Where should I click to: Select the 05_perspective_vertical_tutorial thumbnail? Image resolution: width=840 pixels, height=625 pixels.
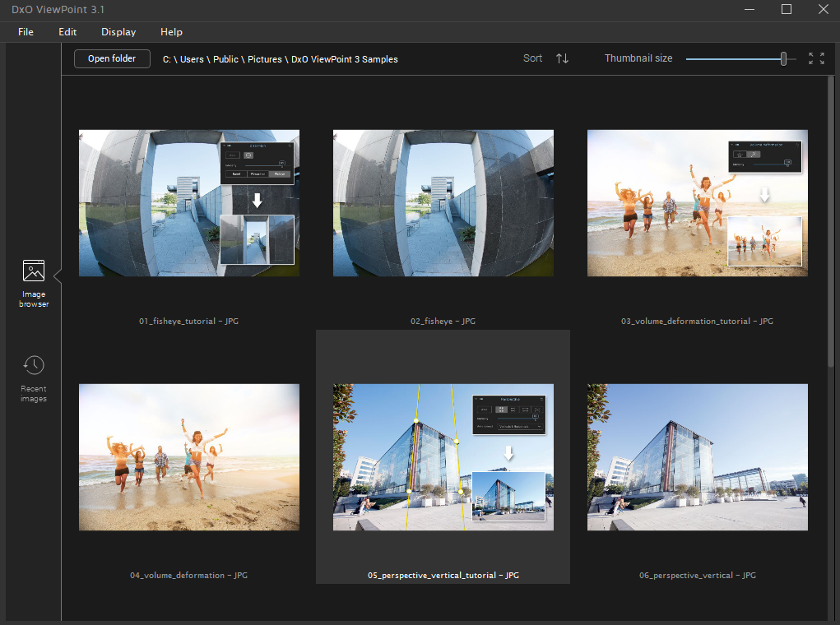(443, 456)
